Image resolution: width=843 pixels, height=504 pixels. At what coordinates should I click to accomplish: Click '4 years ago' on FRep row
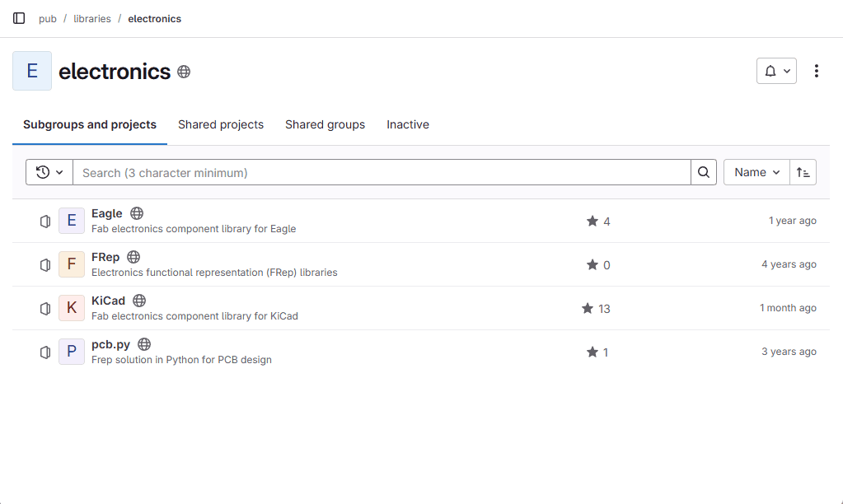[789, 264]
